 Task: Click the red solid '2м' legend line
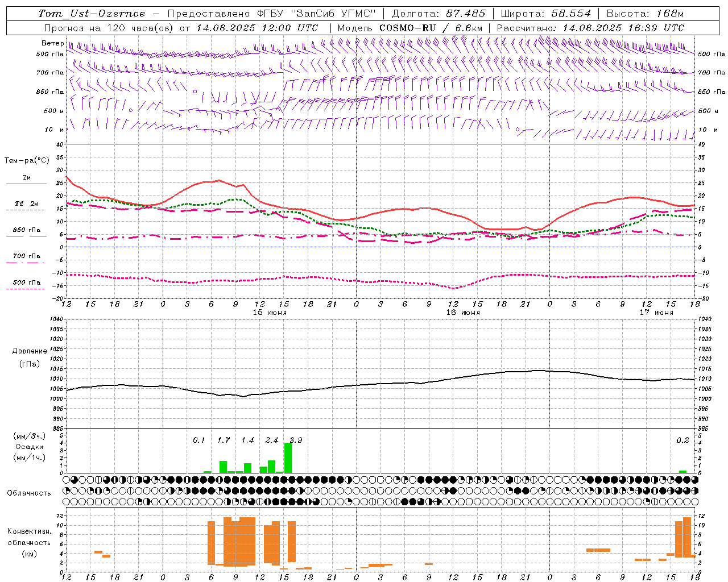pos(26,184)
